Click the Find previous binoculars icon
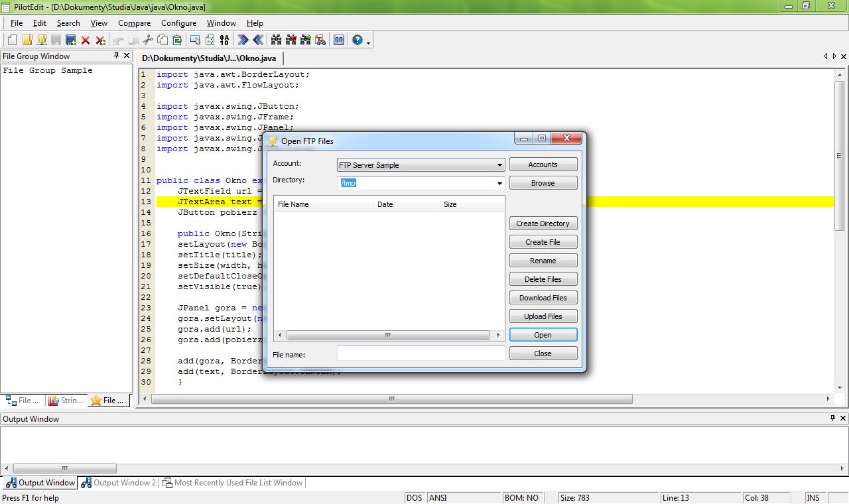This screenshot has height=504, width=849. 291,40
